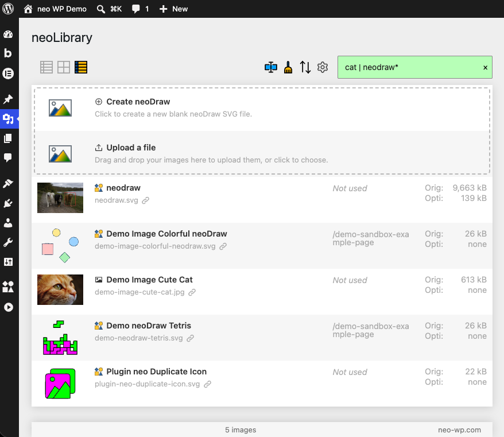This screenshot has height=437, width=504.
Task: Copy link for plugin-neo-duplicate-icon.svg
Action: coord(208,384)
